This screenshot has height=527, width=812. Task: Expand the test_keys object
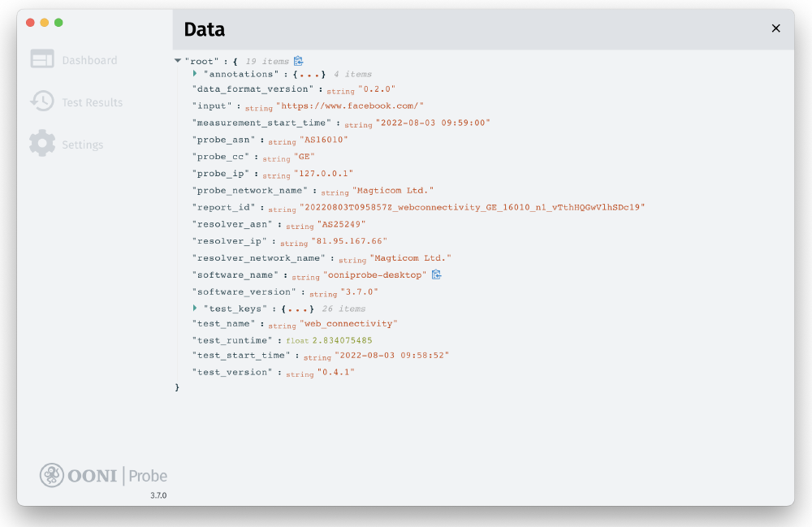click(194, 309)
